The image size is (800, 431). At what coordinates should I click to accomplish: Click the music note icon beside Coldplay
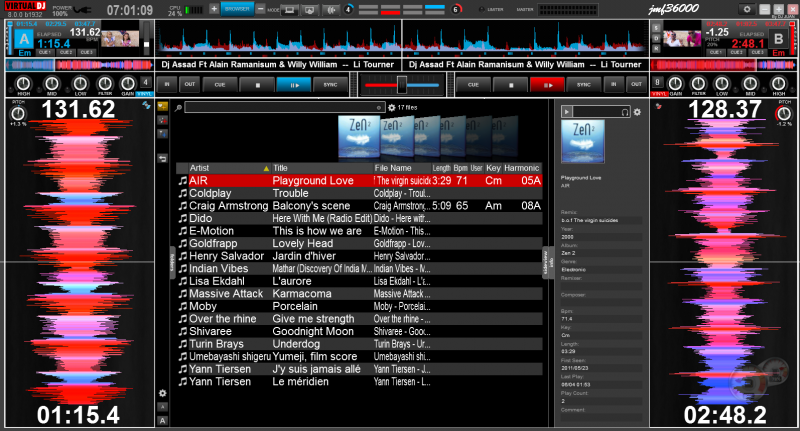click(182, 193)
